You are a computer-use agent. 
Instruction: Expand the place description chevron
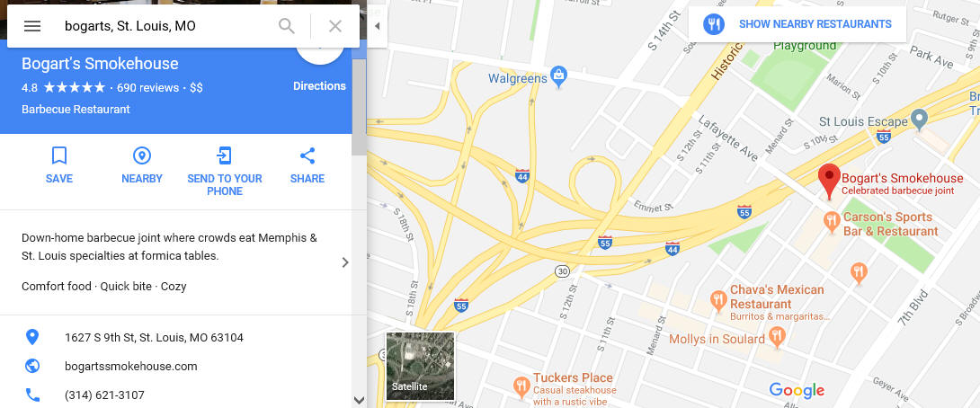[x=345, y=262]
